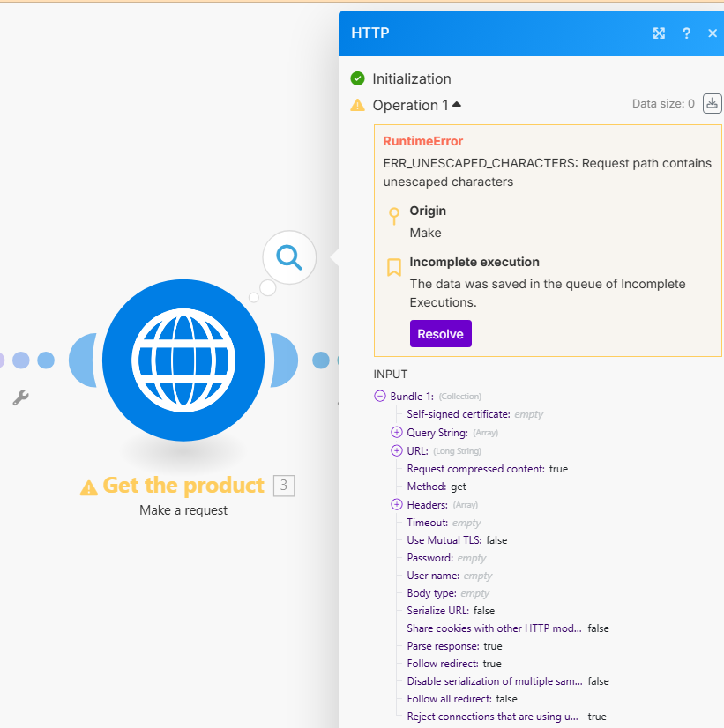Select the Self-signed certificate row
This screenshot has width=724, height=728.
pyautogui.click(x=474, y=414)
